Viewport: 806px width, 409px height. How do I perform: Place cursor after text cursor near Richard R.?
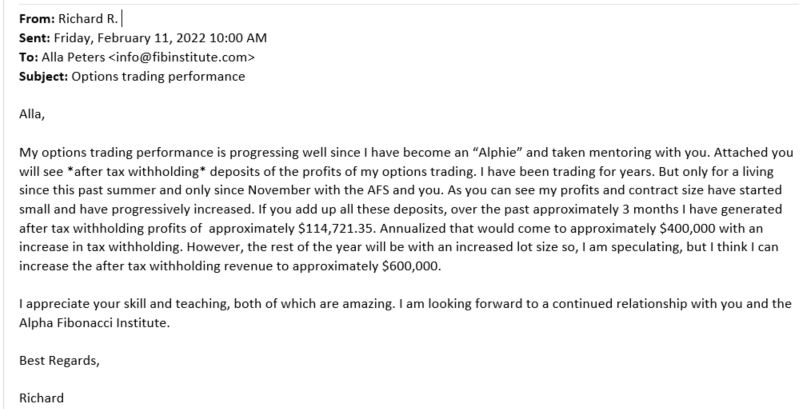pos(122,19)
